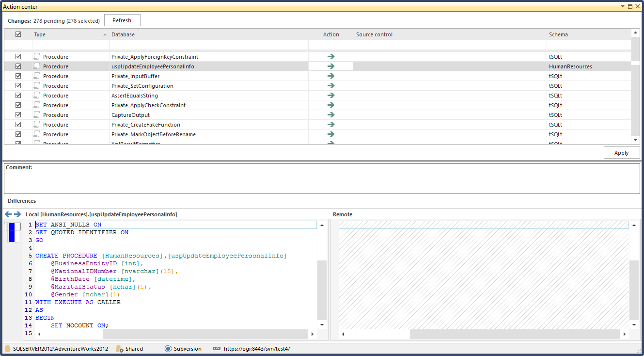Click the green action arrow for CaptureOutput
This screenshot has height=356, width=644.
[x=331, y=115]
